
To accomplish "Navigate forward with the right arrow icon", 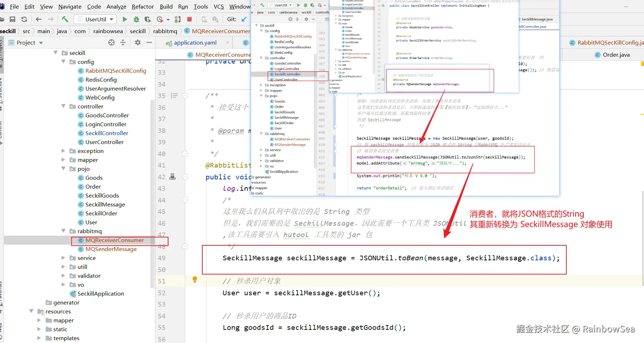I will click(51, 19).
